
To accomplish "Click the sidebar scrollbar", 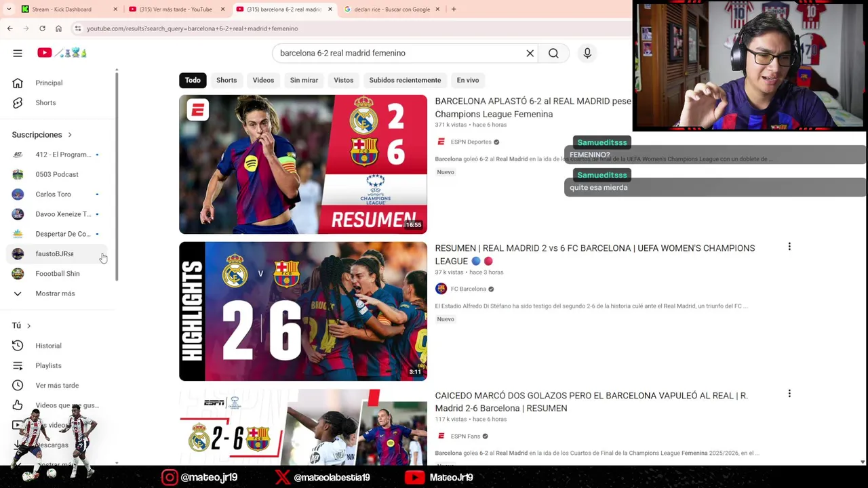I will tap(117, 175).
